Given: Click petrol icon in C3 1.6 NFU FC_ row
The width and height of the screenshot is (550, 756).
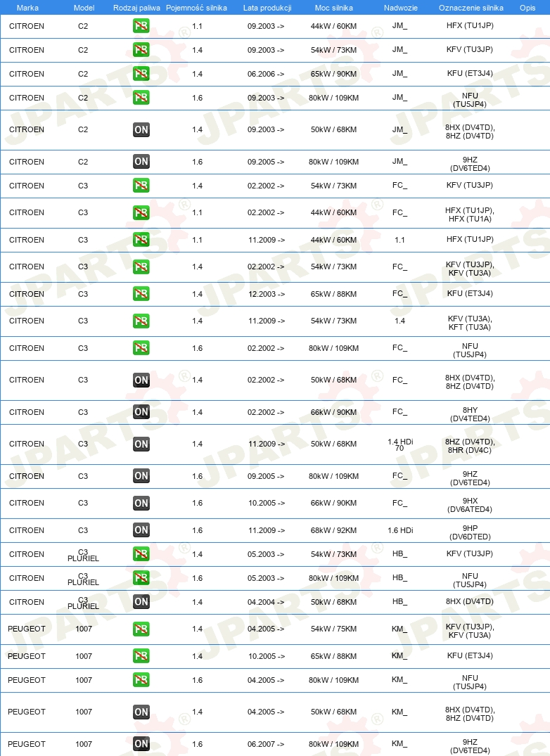Looking at the screenshot, I should coord(141,348).
